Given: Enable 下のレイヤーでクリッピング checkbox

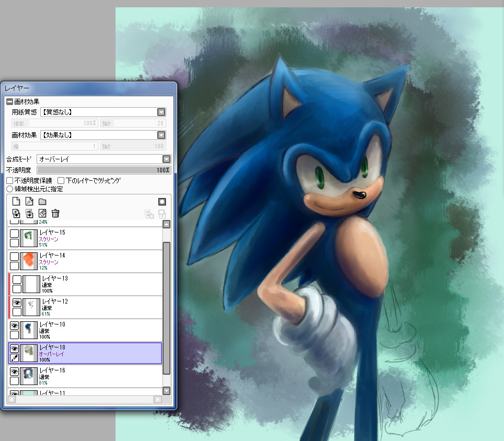Looking at the screenshot, I should click(x=61, y=180).
